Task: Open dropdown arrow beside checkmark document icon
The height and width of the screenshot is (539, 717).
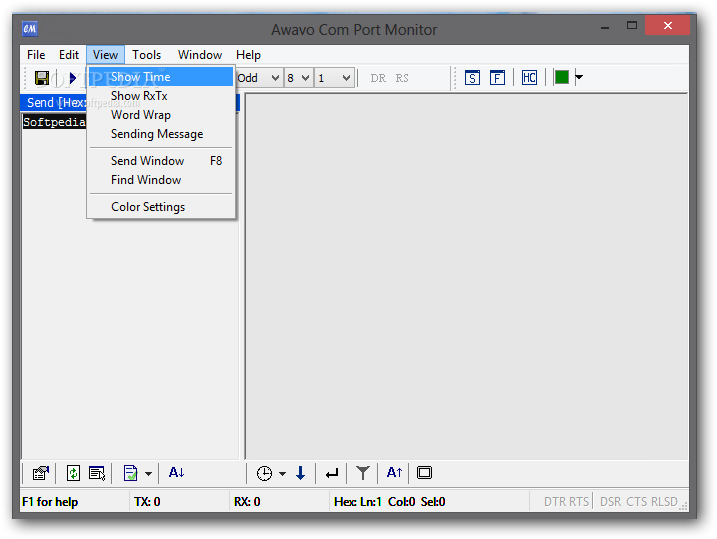Action: pos(149,474)
